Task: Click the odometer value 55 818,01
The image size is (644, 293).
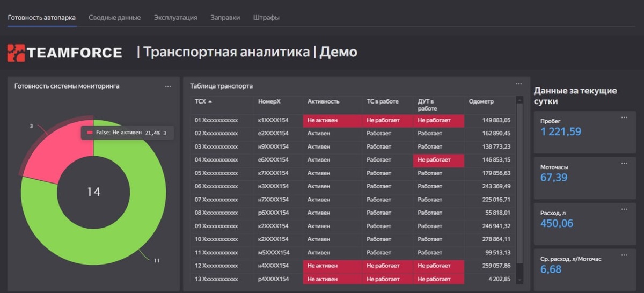Action: (x=498, y=213)
